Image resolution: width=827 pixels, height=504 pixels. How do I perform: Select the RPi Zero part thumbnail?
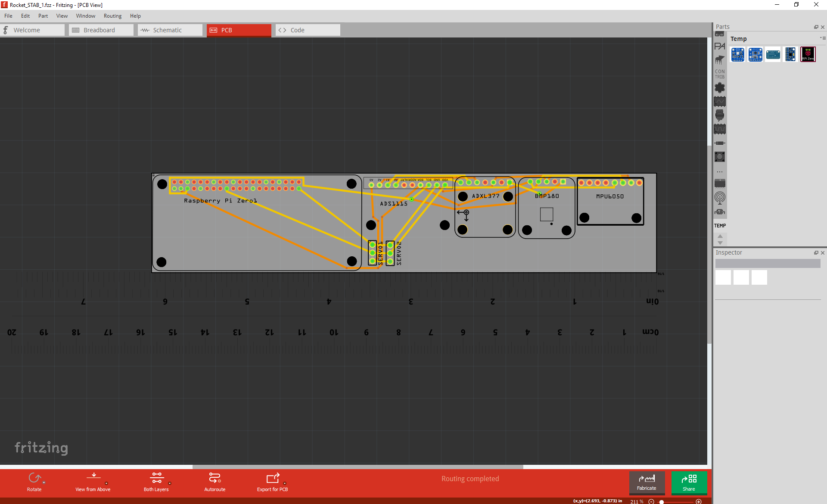coord(808,54)
